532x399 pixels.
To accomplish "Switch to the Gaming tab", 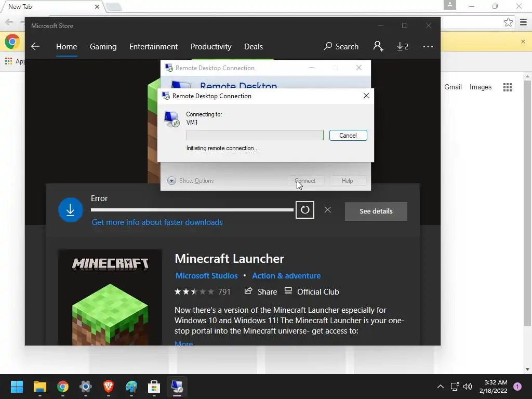I will coord(103,46).
